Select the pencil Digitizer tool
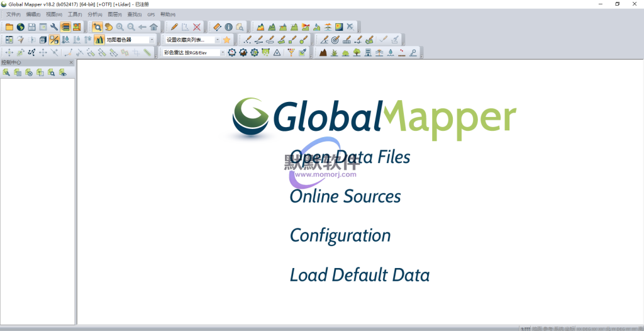 174,27
